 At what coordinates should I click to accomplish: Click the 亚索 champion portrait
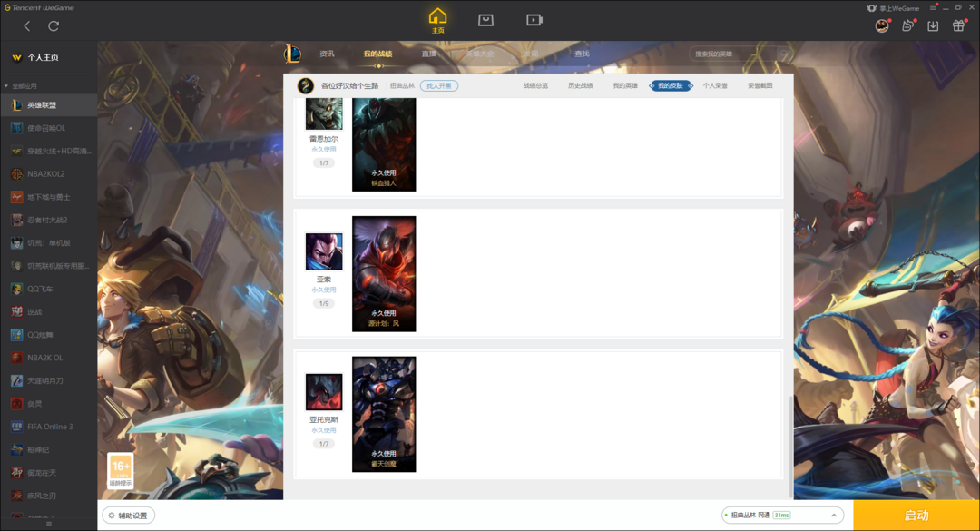point(324,251)
